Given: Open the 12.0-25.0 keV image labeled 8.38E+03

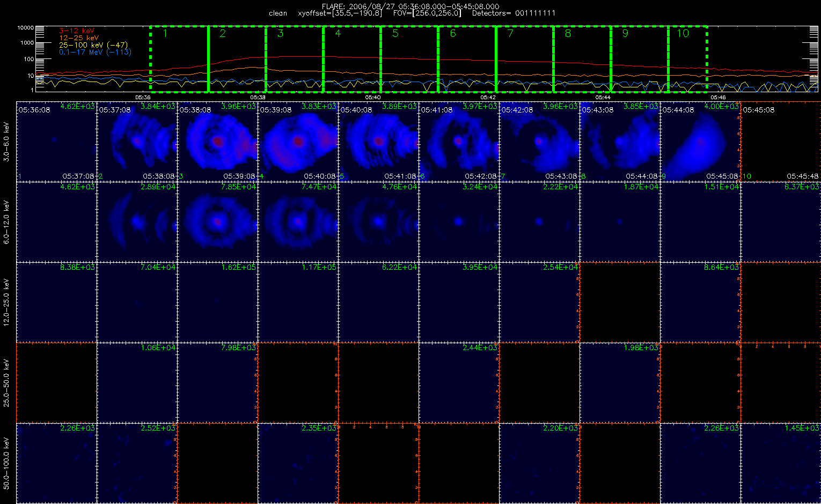Looking at the screenshot, I should [x=56, y=302].
